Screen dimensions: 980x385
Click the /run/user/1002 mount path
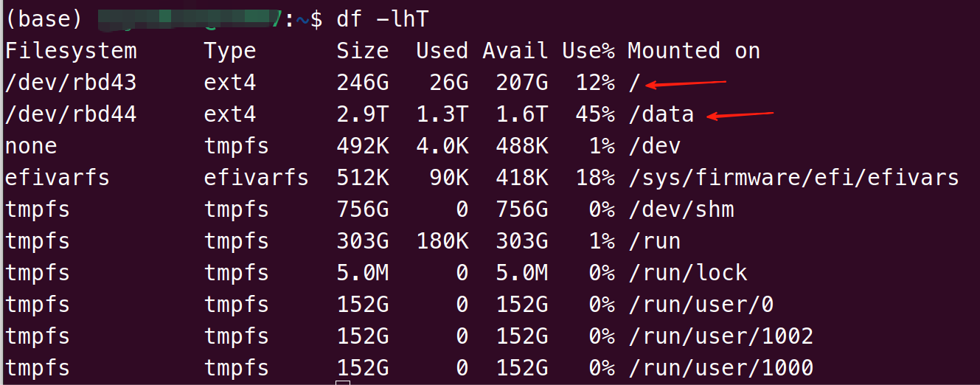(720, 336)
